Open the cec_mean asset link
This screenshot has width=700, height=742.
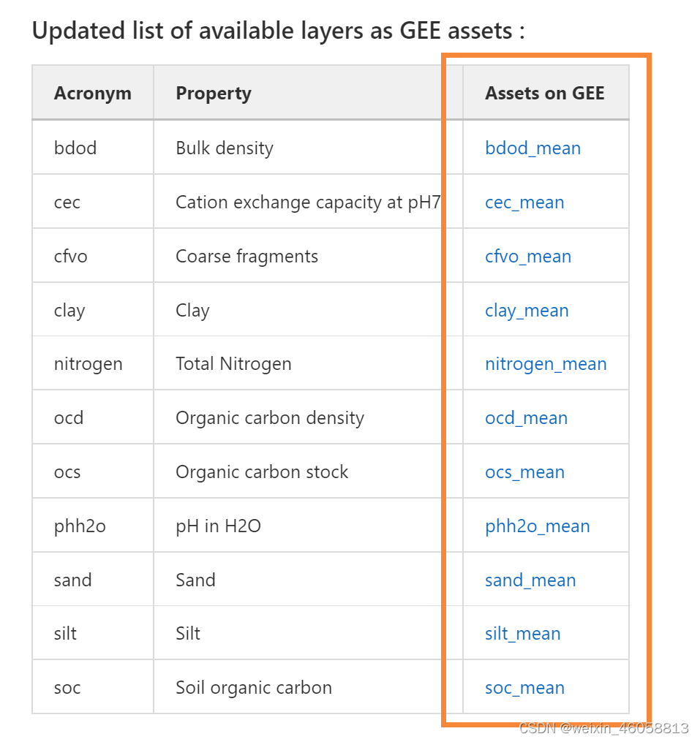coord(524,202)
